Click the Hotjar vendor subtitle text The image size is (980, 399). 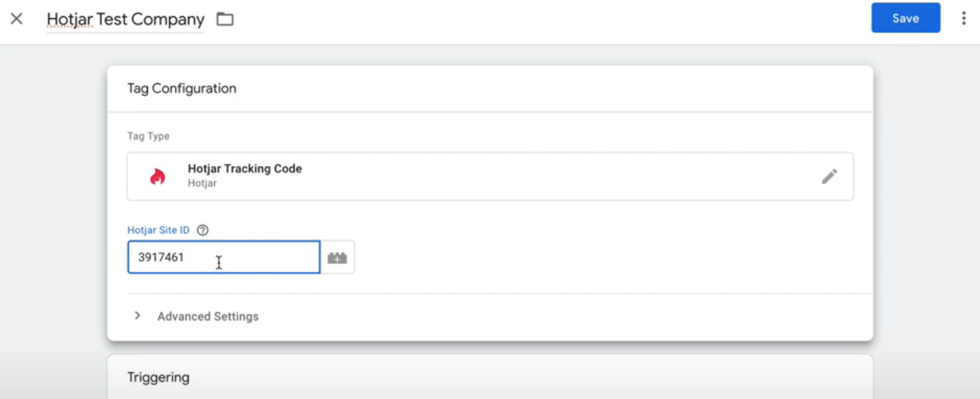[202, 183]
